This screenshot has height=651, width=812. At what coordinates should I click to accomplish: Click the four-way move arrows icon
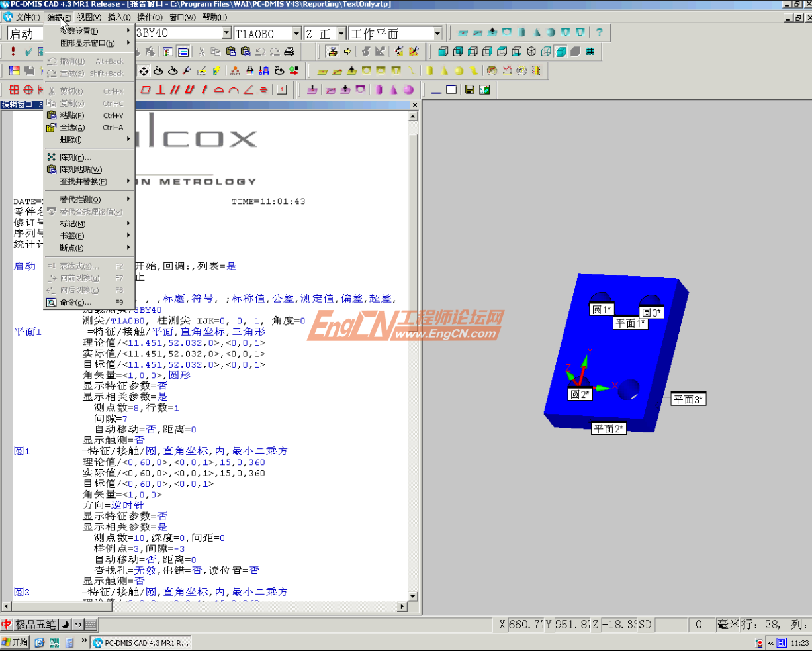point(144,70)
